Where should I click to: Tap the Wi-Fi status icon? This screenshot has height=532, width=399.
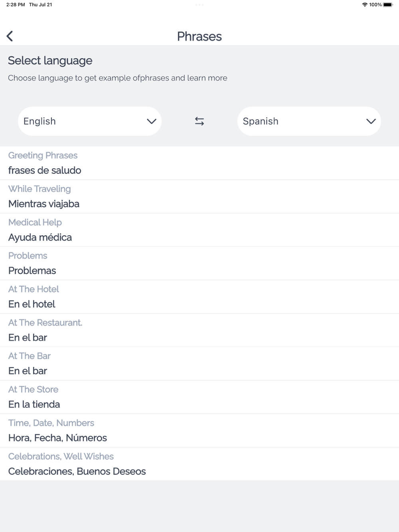[x=365, y=5]
